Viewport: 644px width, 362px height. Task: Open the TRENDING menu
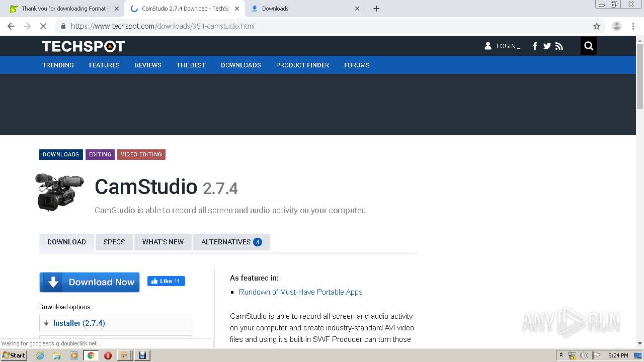(x=58, y=65)
